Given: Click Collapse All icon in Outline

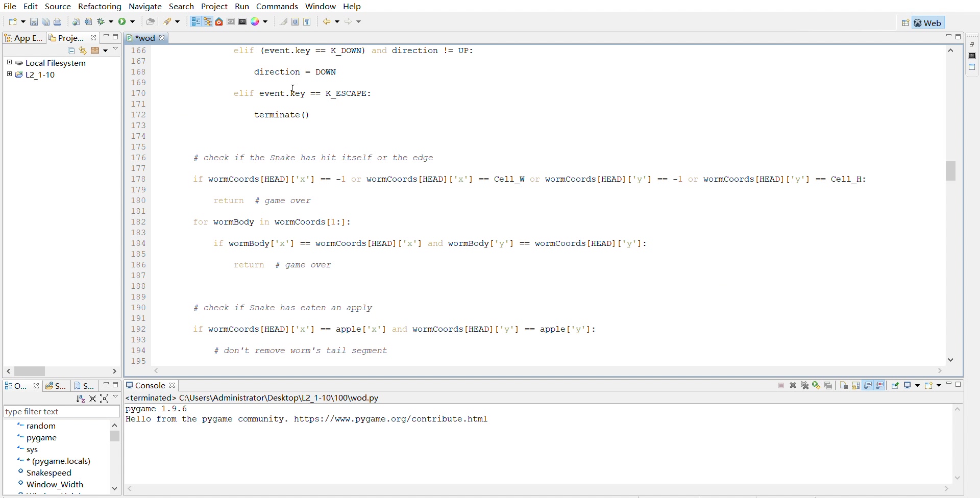Looking at the screenshot, I should (x=92, y=399).
